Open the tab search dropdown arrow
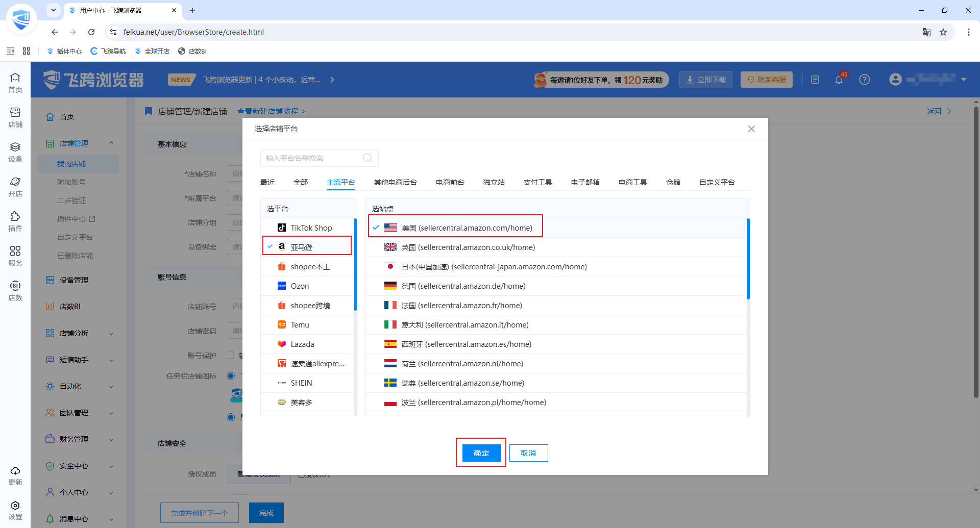The image size is (980, 528). pos(54,10)
